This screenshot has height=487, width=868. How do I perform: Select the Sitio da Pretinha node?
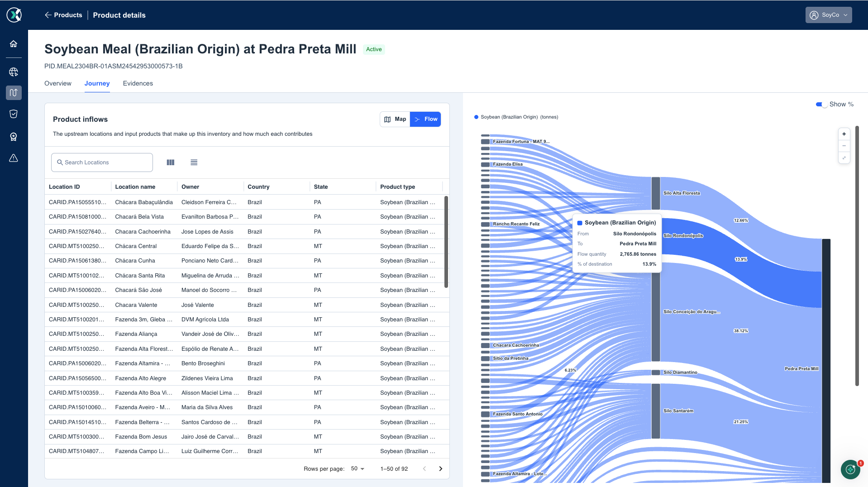pos(485,358)
